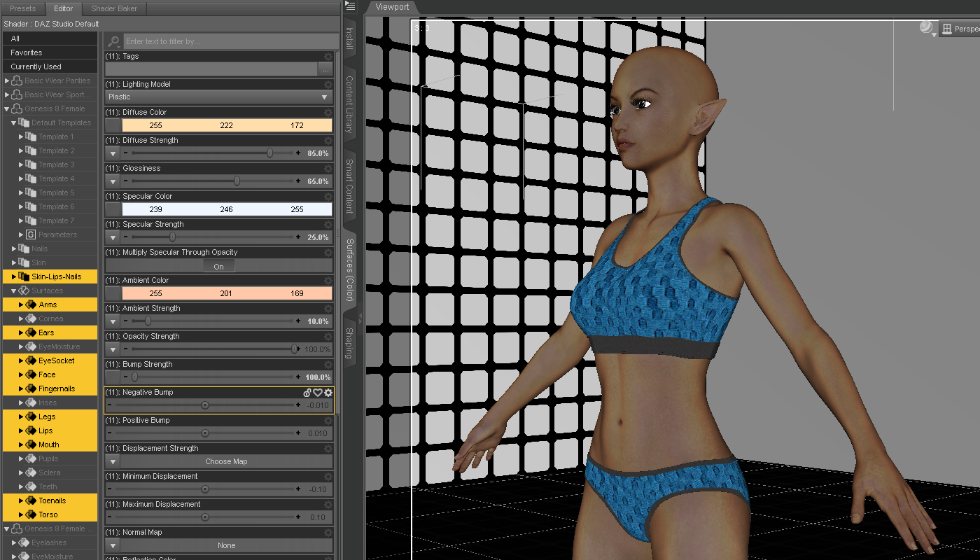Click the Tags ellipsis browse button

[x=325, y=69]
